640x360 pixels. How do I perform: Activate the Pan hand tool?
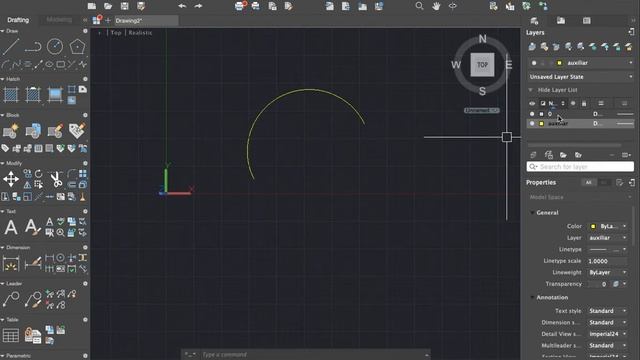(x=436, y=6)
